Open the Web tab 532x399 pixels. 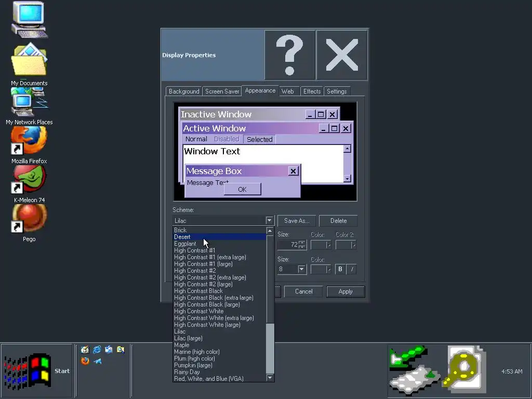point(288,91)
